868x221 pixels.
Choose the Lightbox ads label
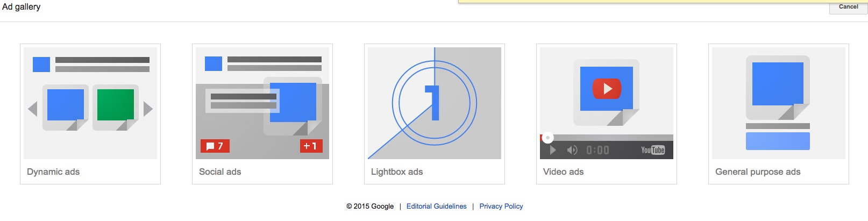(397, 172)
